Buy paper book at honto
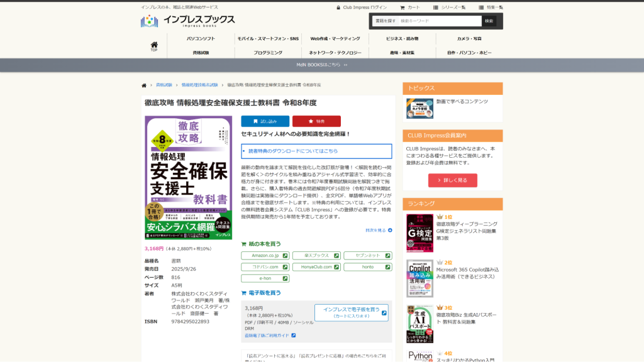 pyautogui.click(x=367, y=266)
